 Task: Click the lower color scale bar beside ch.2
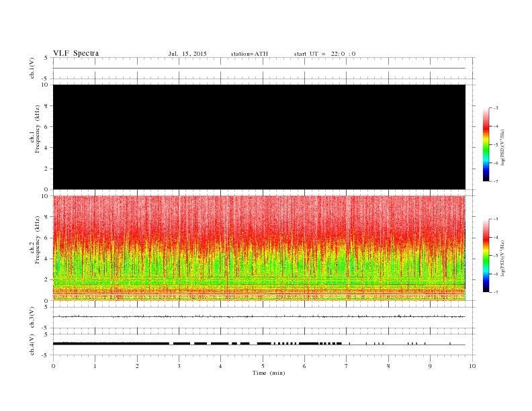coord(486,256)
